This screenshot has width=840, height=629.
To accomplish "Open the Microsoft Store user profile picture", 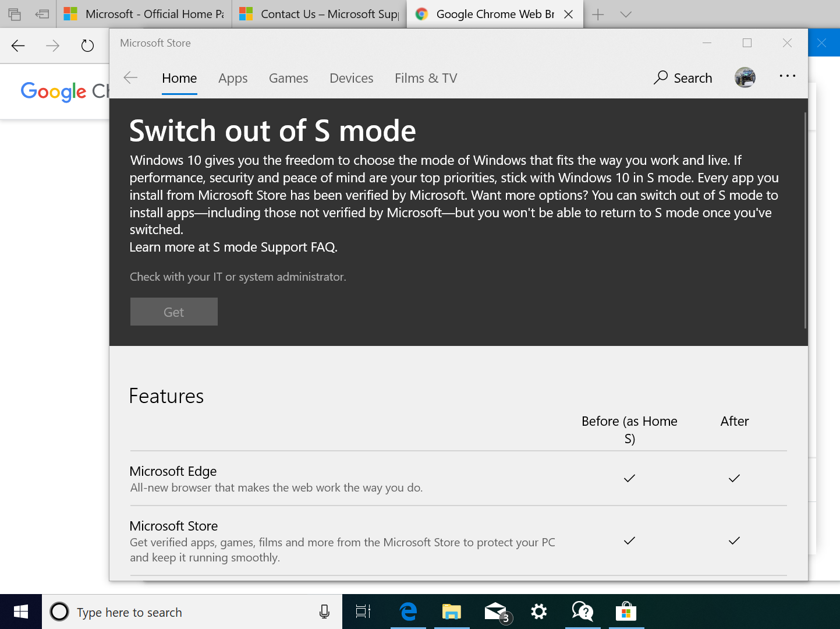I will click(x=745, y=77).
